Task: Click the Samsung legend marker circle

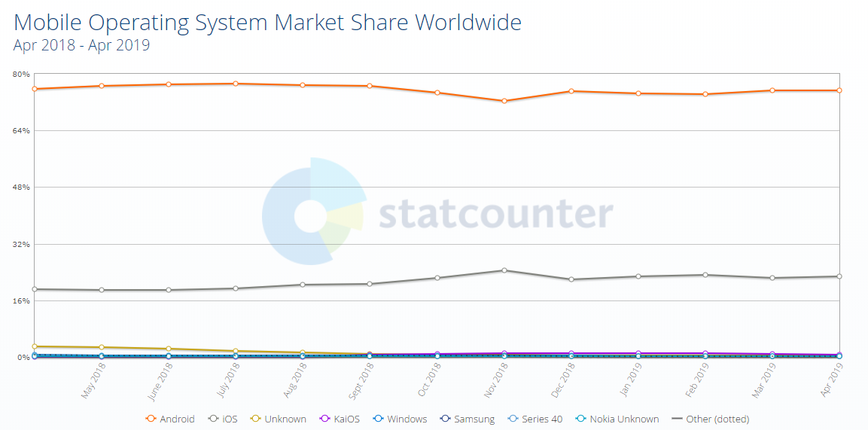Action: tap(445, 419)
